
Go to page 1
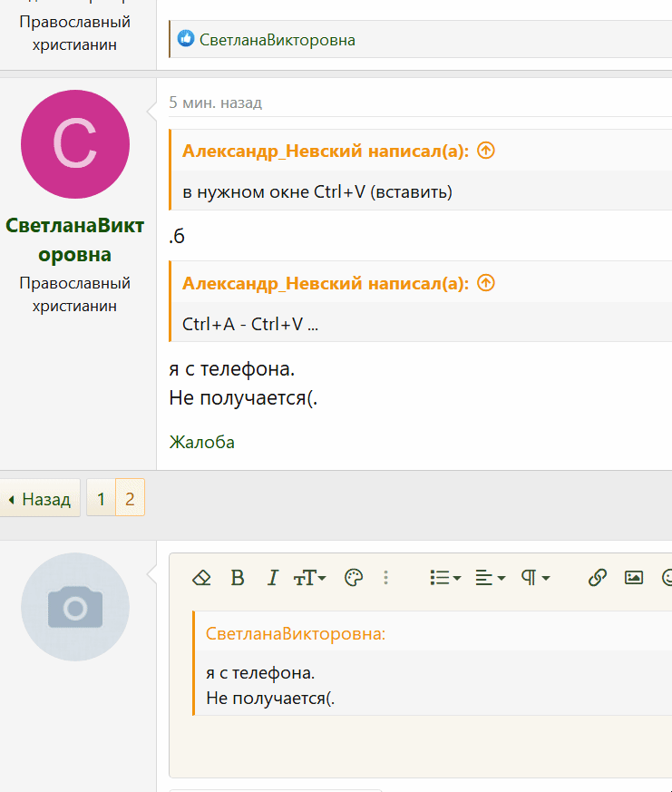point(101,499)
